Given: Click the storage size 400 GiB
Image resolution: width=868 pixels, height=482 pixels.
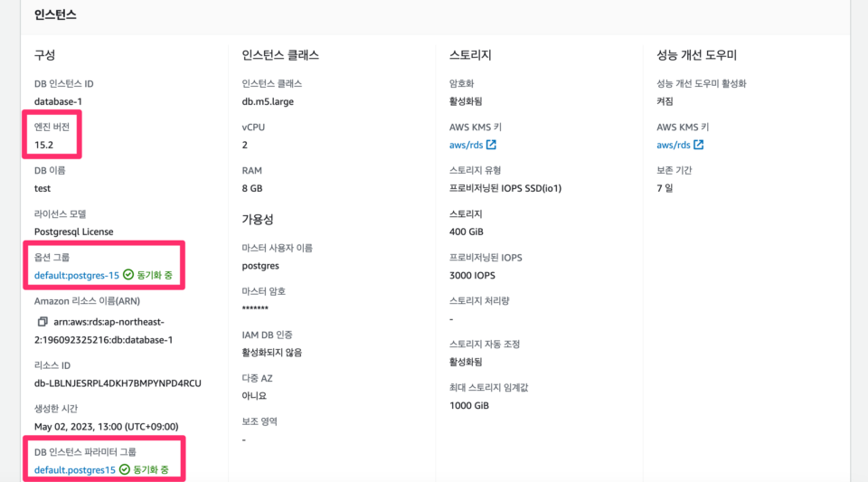Looking at the screenshot, I should pyautogui.click(x=467, y=232).
